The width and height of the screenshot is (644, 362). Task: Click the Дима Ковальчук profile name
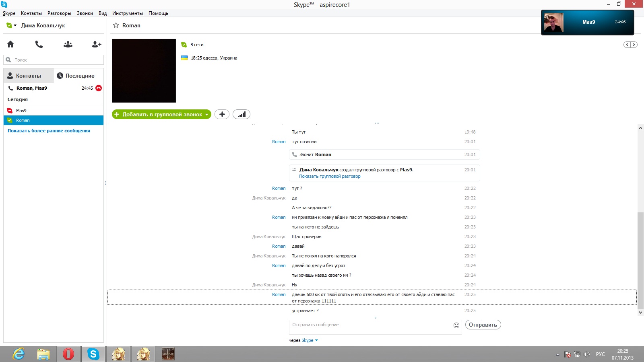click(x=43, y=25)
